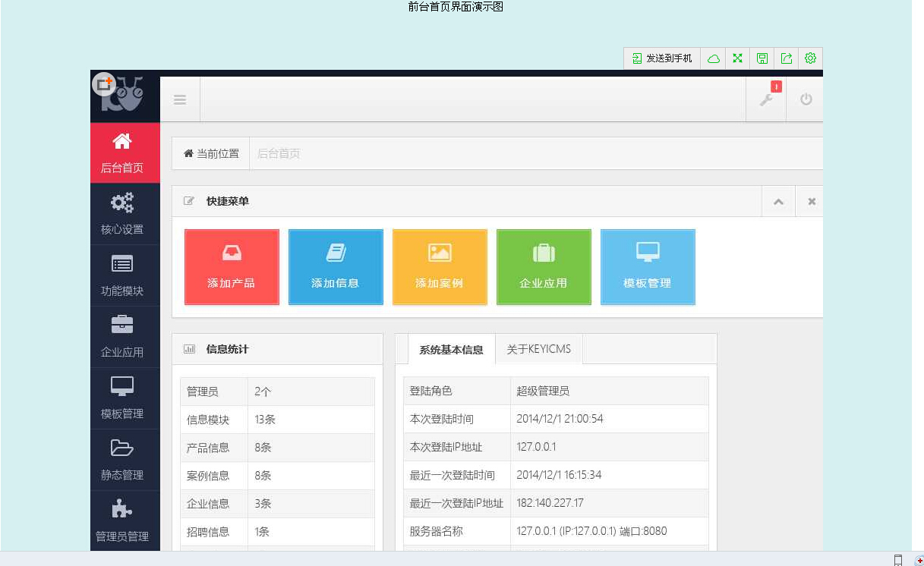The width and height of the screenshot is (924, 566).
Task: Click the KEYICMS logo in top-left corner
Action: click(123, 95)
